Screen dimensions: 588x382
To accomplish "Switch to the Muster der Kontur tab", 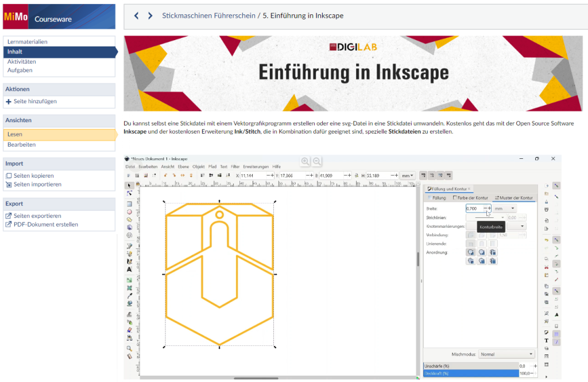I will [514, 198].
